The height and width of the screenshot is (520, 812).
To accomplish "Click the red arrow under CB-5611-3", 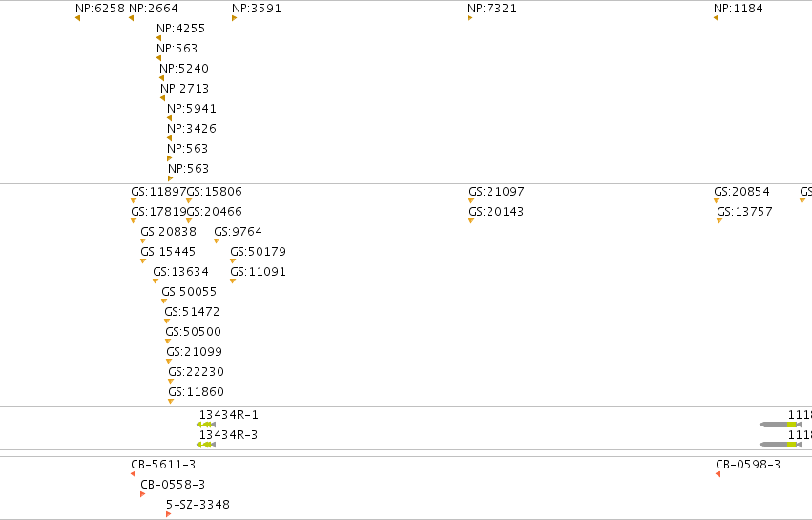I will click(x=133, y=474).
